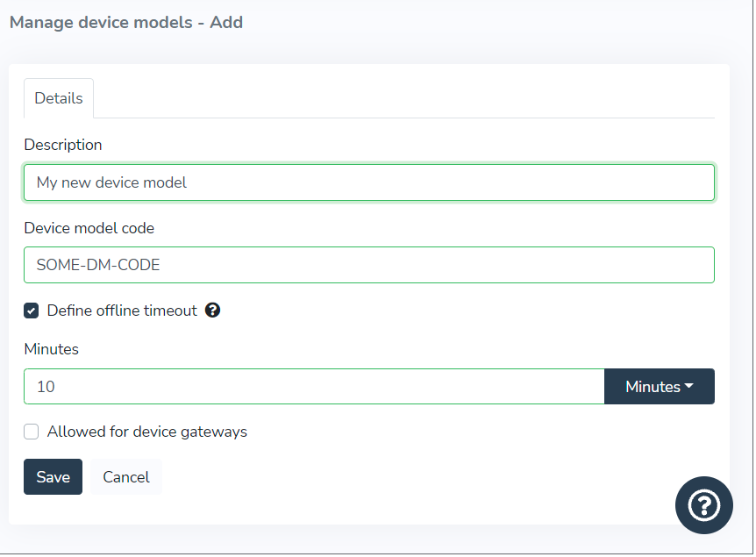Click the 'Allowed for device gateways' label text
Viewport: 756px width, 557px height.
(x=147, y=432)
